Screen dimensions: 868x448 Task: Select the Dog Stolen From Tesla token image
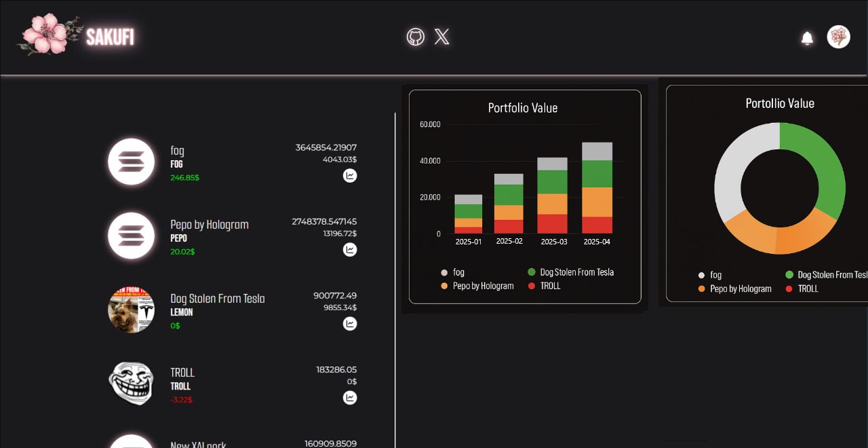132,310
